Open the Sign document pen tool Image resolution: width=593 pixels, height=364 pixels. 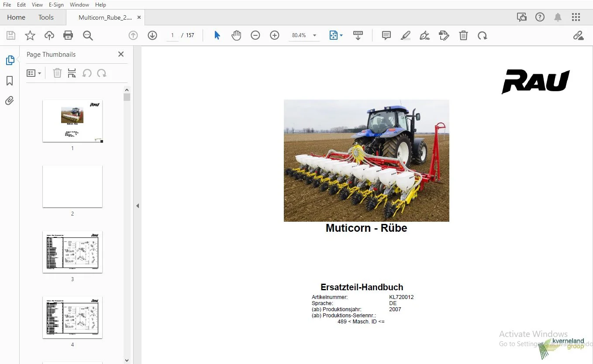click(x=425, y=35)
